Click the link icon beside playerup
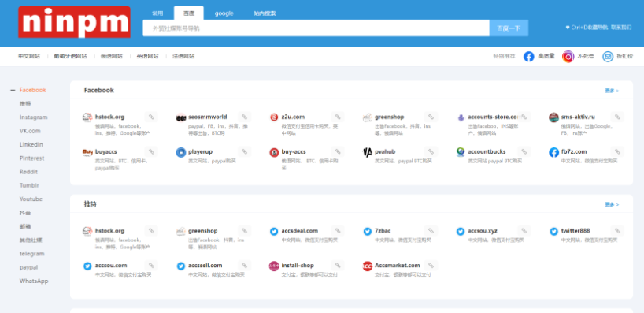The width and height of the screenshot is (644, 313). tap(244, 152)
